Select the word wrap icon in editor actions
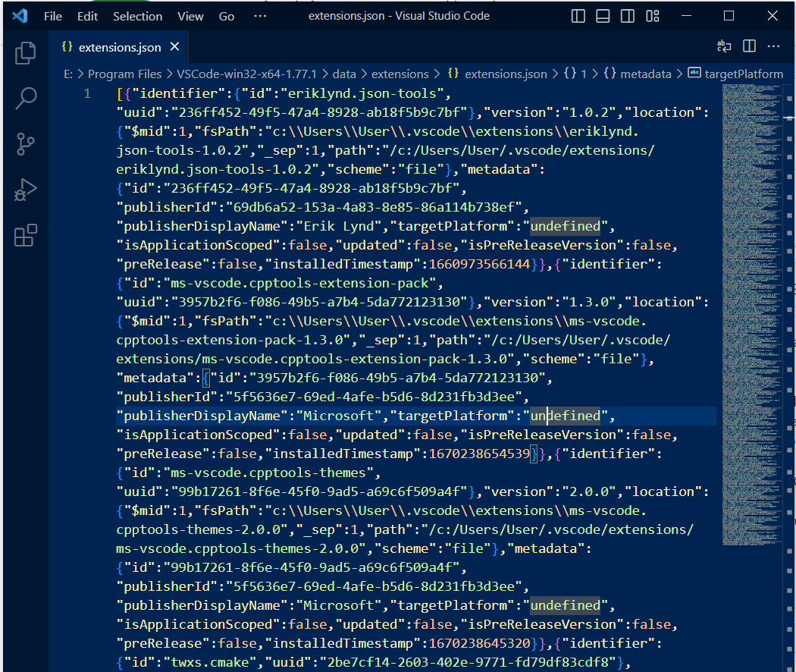This screenshot has height=672, width=796. pyautogui.click(x=723, y=46)
